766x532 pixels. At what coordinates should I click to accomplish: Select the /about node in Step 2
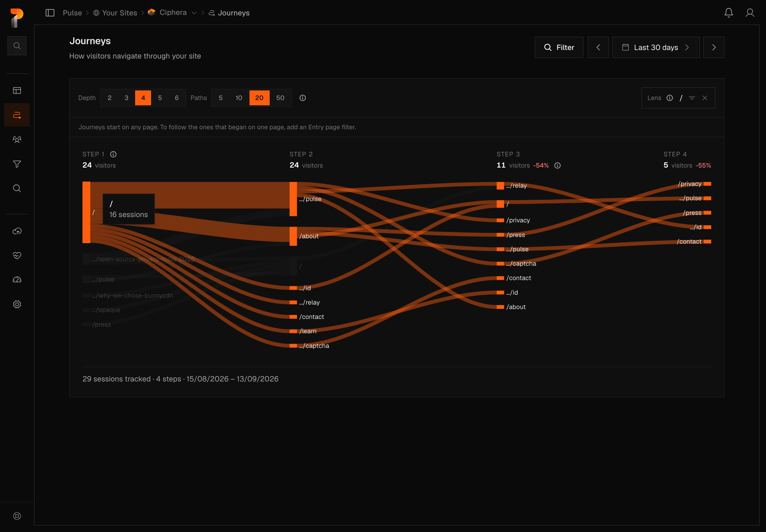point(293,236)
